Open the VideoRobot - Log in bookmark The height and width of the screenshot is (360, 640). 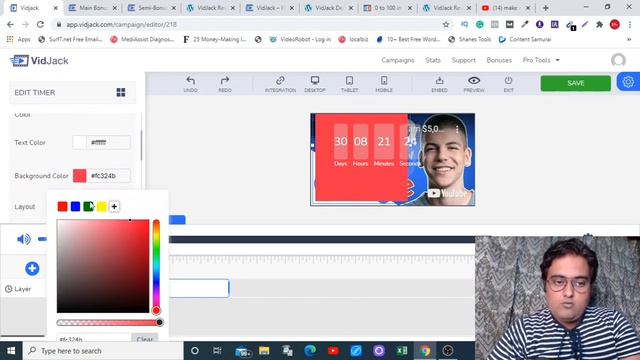[300, 39]
